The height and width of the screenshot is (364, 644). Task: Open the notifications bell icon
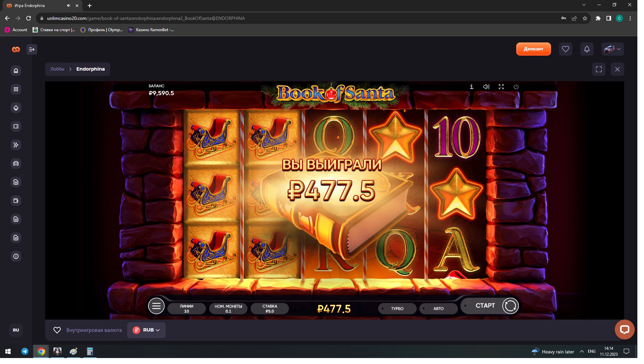point(587,49)
